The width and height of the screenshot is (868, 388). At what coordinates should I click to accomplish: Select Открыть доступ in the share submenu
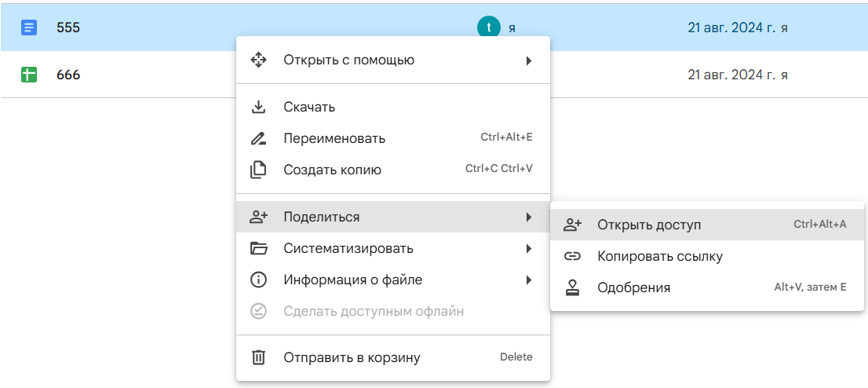coord(648,225)
